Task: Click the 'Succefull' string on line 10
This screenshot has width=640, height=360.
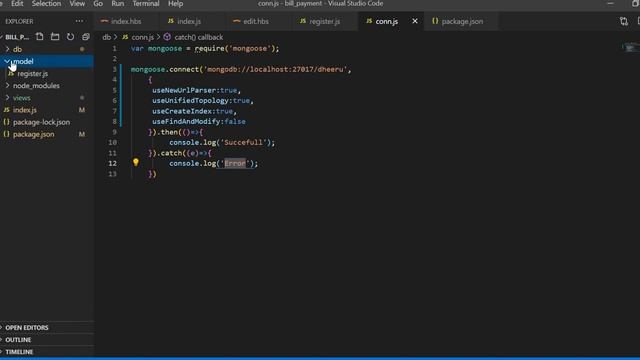Action: coord(243,142)
